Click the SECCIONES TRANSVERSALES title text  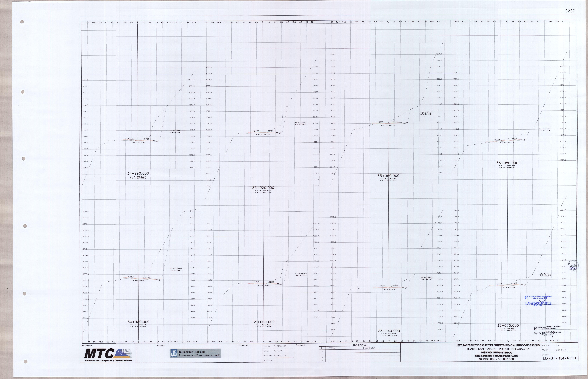496,356
